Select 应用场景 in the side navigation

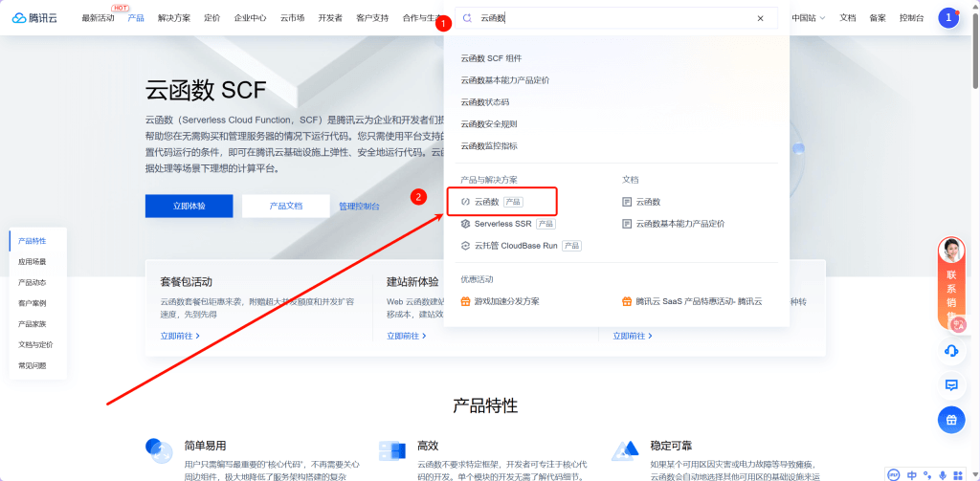(x=32, y=262)
